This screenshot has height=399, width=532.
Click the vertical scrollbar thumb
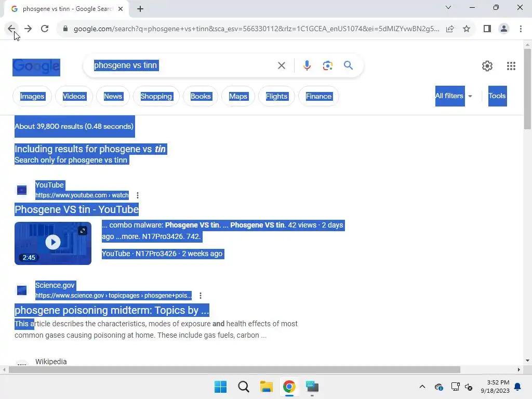[527, 89]
